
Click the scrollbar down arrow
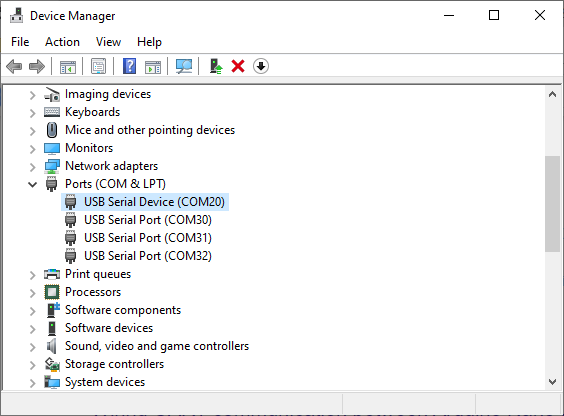552,381
